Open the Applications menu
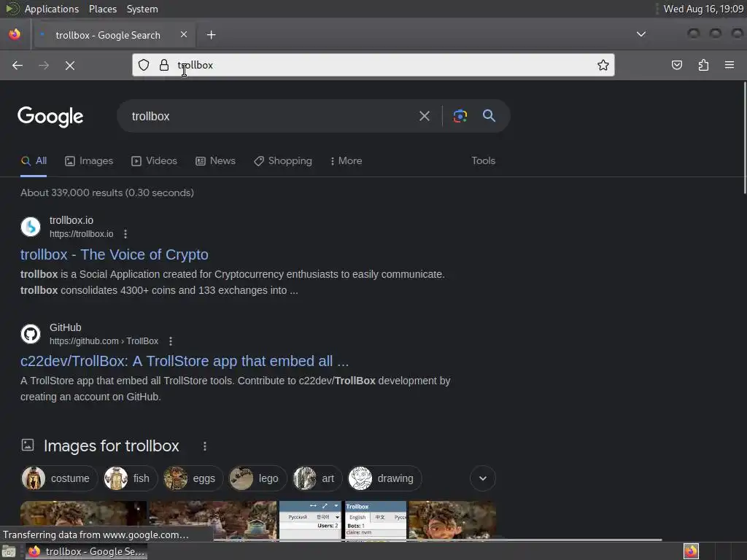 (52, 9)
